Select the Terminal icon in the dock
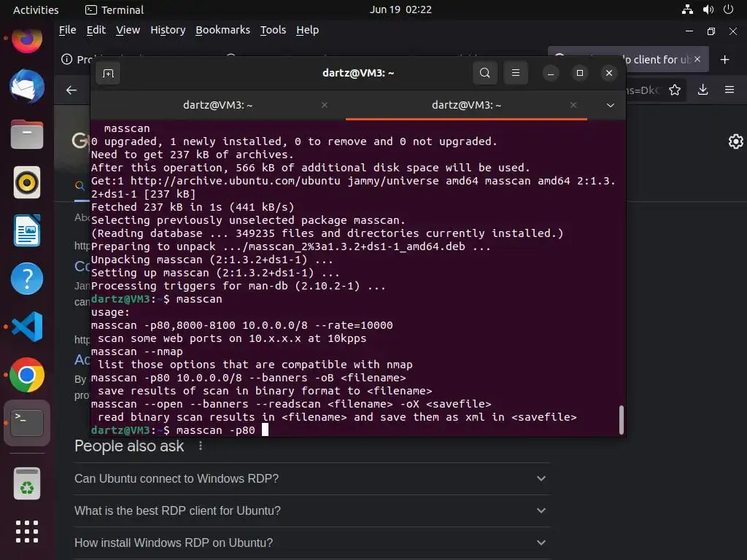The image size is (747, 560). pyautogui.click(x=27, y=423)
